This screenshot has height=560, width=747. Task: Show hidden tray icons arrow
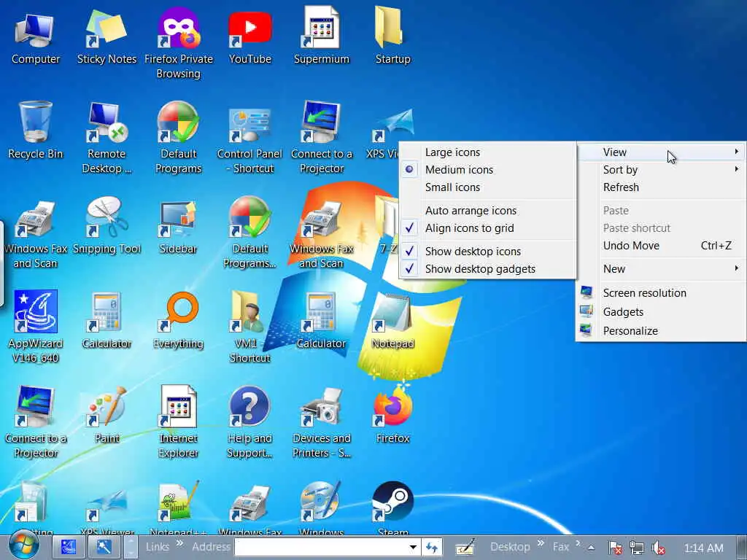[x=591, y=548]
